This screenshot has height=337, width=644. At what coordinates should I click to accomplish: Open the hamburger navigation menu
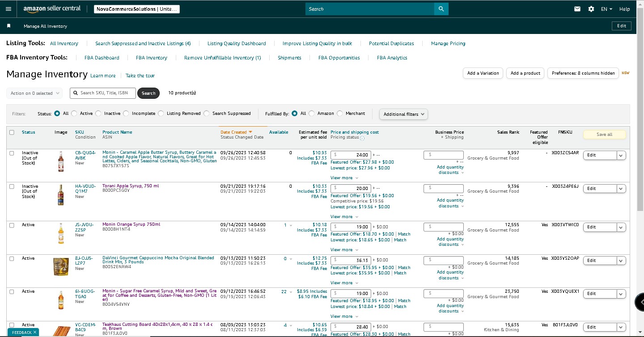click(x=8, y=9)
